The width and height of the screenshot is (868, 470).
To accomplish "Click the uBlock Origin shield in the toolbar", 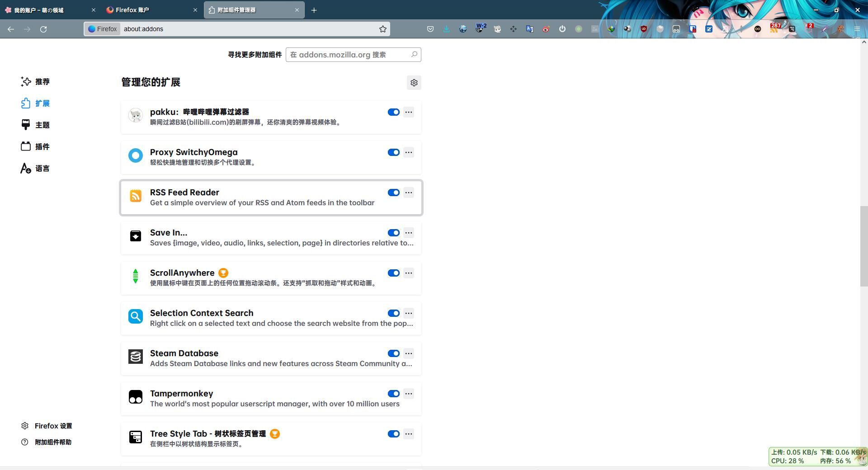I will (x=644, y=28).
